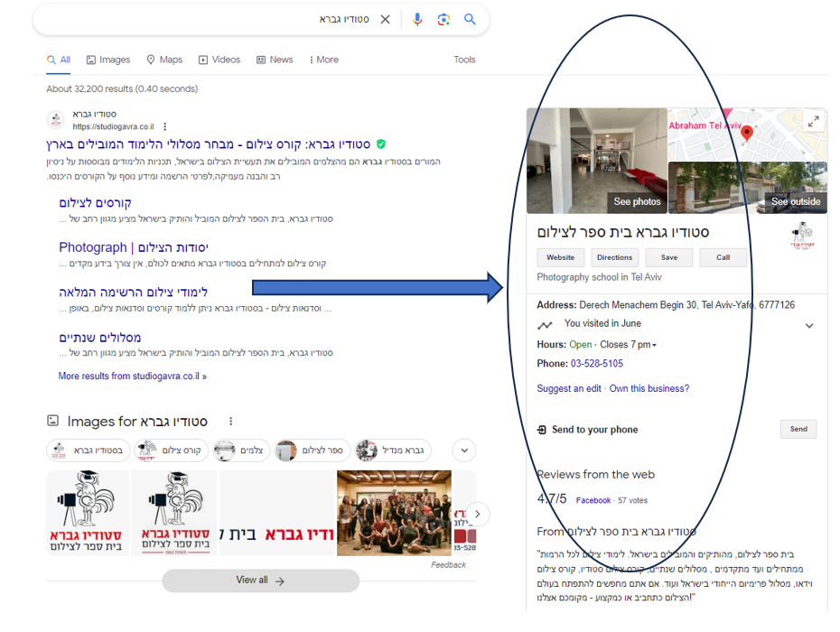This screenshot has width=840, height=632.
Task: Click inside the search input field
Action: pyautogui.click(x=203, y=20)
